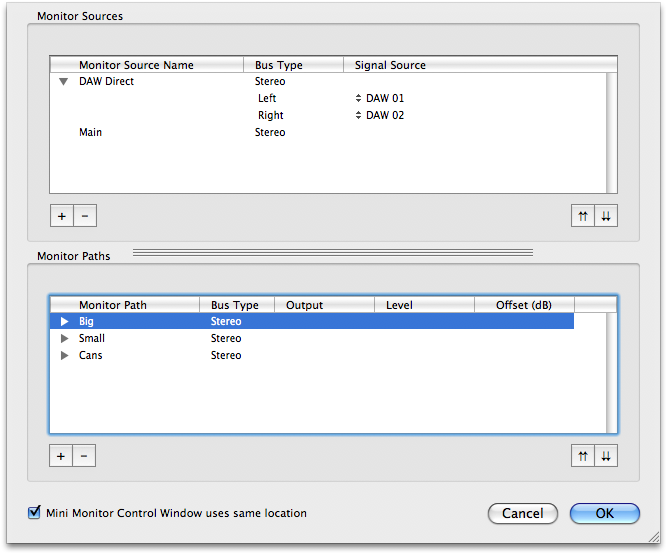Move monitor source down with arrows icon
667x554 pixels.
[x=606, y=216]
